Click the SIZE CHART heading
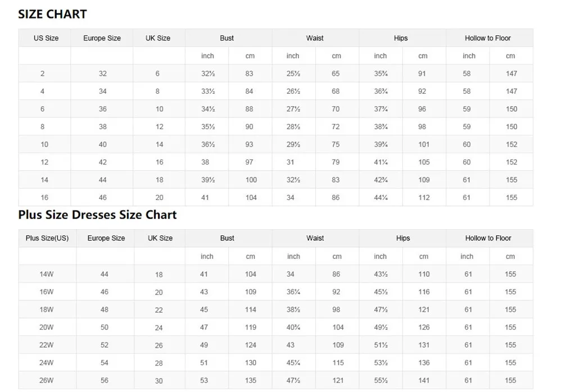Screen dimensions: 562x392 (x=52, y=14)
